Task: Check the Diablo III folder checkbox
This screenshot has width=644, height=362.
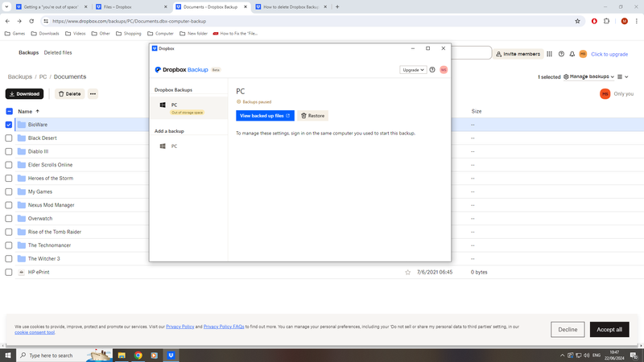Action: click(9, 151)
